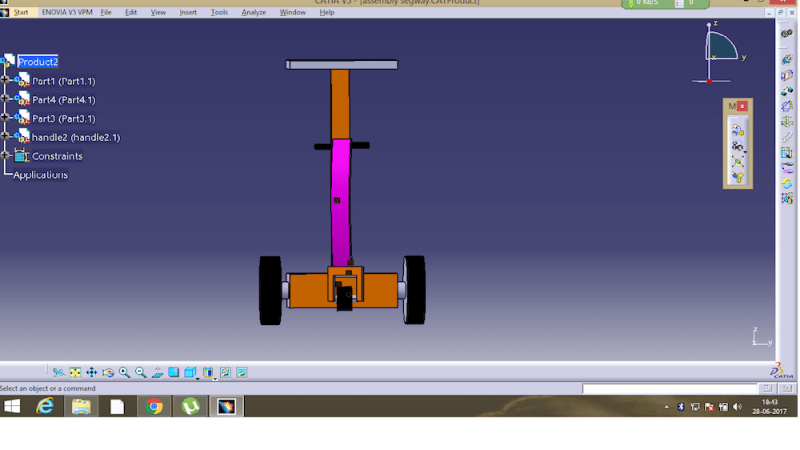Select Part3 (Part3.1) label in tree
Viewport: 800px width, 450px height.
tap(64, 119)
